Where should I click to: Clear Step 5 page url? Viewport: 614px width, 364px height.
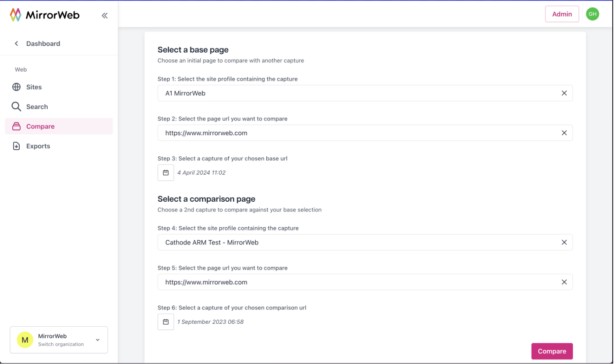[x=564, y=282]
